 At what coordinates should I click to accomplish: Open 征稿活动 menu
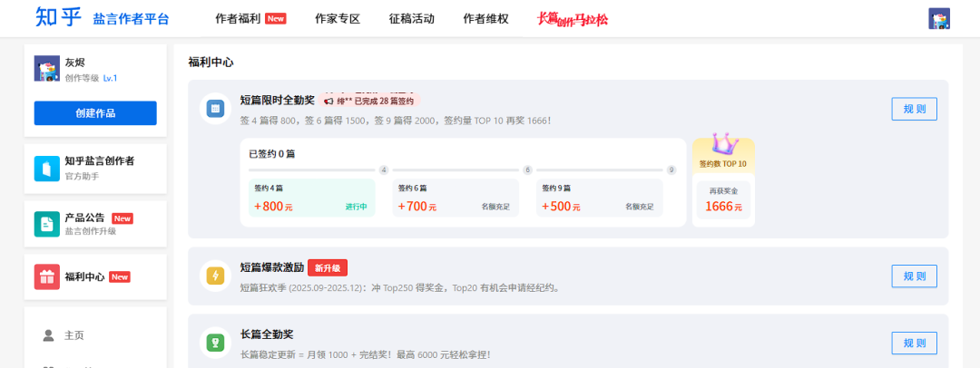[x=411, y=19]
